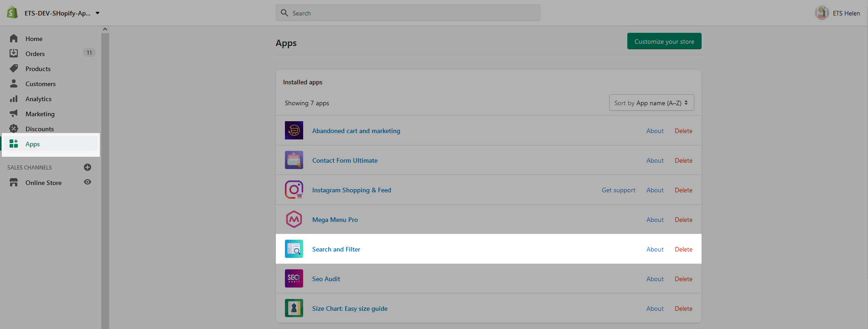Open Contact Form Ultimate app
Screen dimensions: 868x329
[345, 160]
